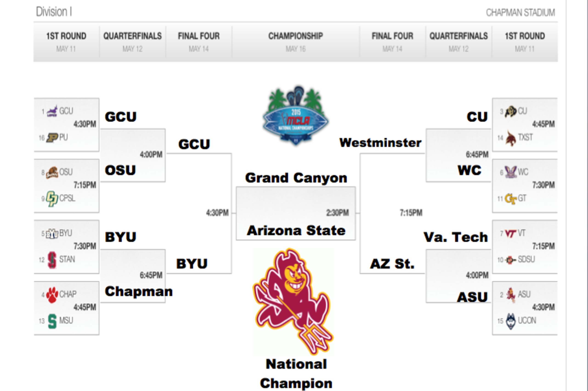Image resolution: width=588 pixels, height=391 pixels.
Task: Click the GCU vs OSU 4:00PM quarterfinal box
Action: pyautogui.click(x=133, y=155)
